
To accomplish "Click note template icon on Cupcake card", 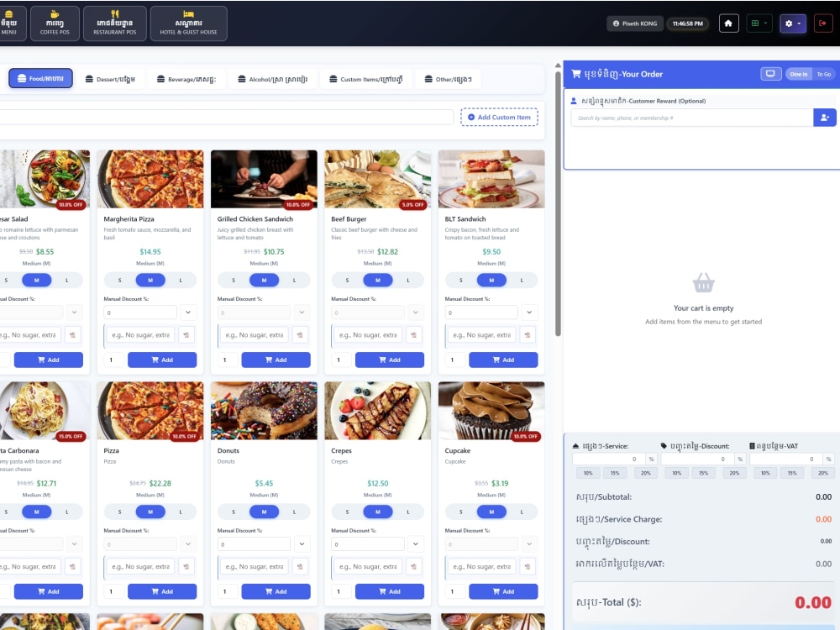I will (528, 566).
